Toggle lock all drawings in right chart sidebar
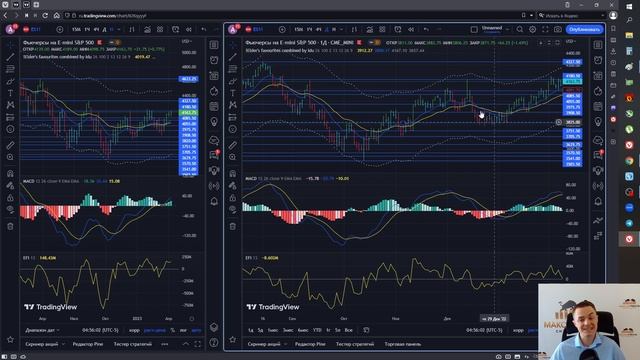Screen dimensions: 640x360 pyautogui.click(x=233, y=198)
